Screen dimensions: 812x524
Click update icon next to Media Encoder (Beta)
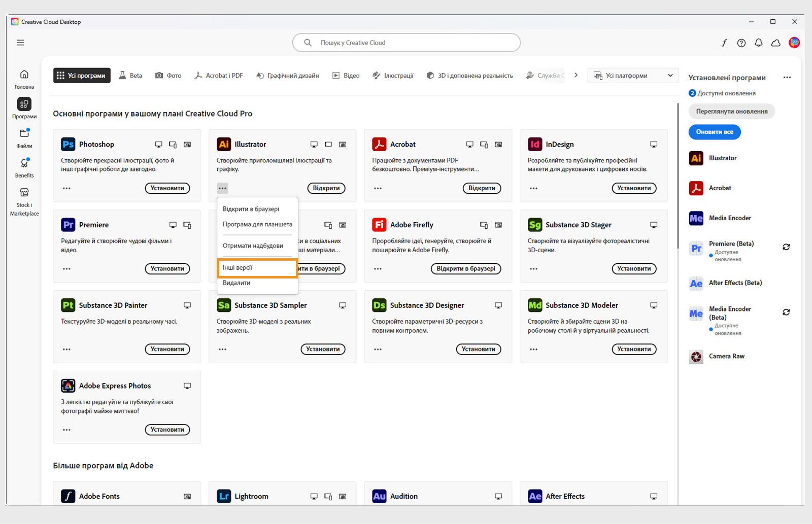tap(786, 312)
